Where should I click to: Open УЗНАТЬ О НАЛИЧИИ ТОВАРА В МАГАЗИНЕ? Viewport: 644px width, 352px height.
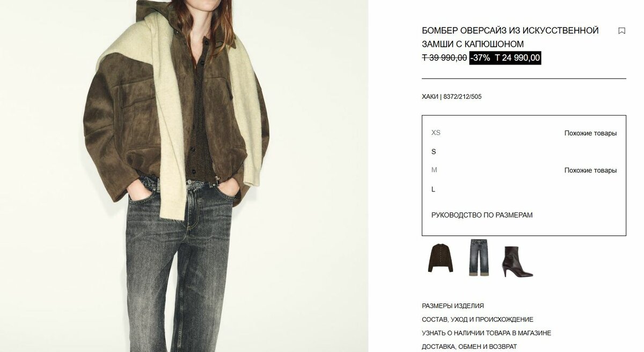tap(486, 333)
